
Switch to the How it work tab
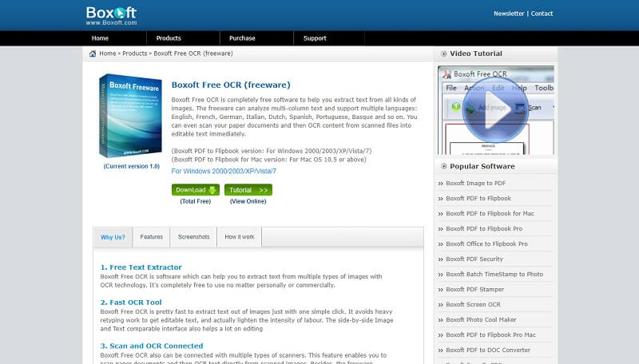pyautogui.click(x=239, y=237)
